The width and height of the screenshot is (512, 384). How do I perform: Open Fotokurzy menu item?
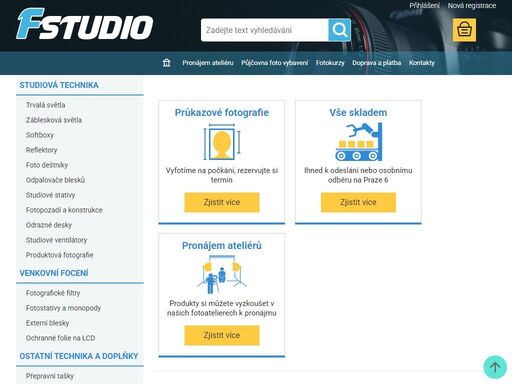click(330, 63)
